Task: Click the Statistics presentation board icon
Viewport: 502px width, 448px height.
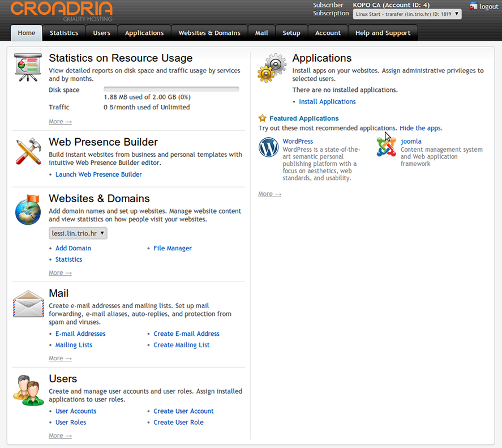Action: click(x=28, y=67)
